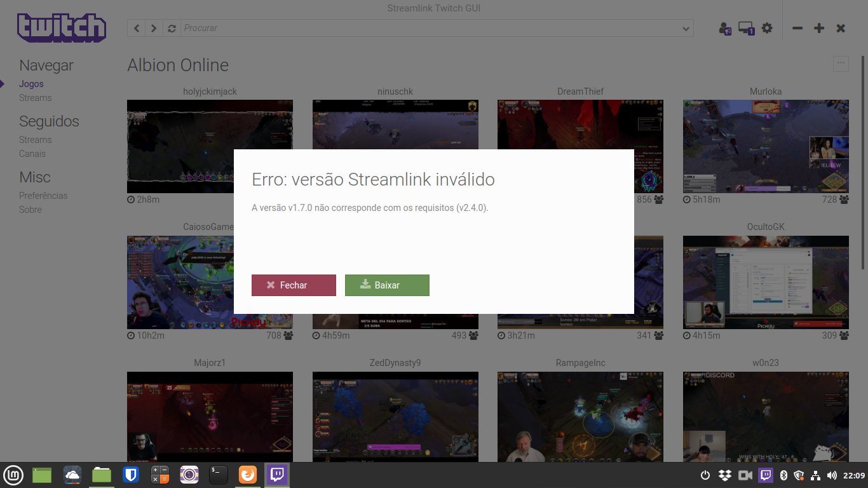This screenshot has width=868, height=488.
Task: Click the Twitch GUI taskbar window button
Action: (277, 475)
